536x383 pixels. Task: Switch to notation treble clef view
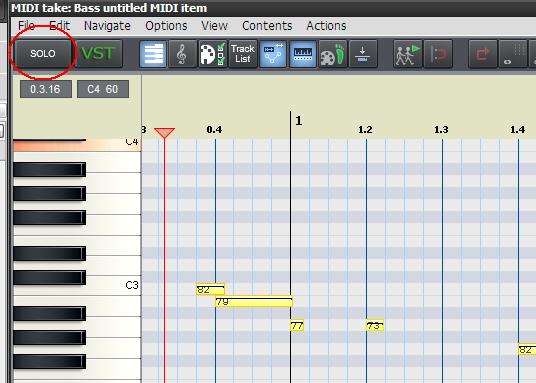tap(183, 54)
